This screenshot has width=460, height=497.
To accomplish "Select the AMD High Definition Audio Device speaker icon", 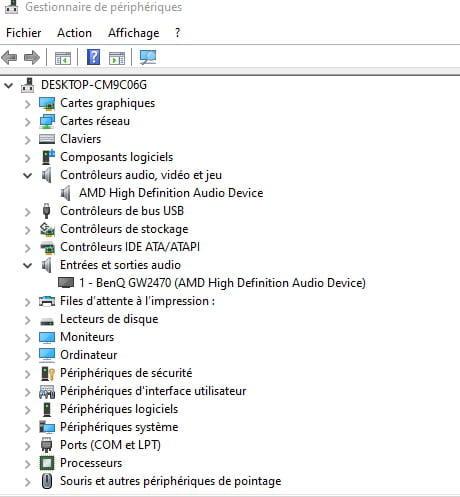I will (x=66, y=193).
